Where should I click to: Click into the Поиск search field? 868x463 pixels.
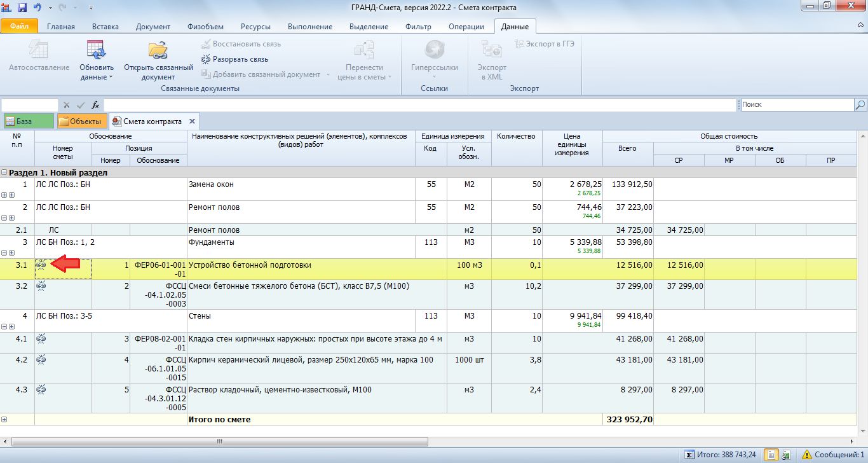click(797, 104)
